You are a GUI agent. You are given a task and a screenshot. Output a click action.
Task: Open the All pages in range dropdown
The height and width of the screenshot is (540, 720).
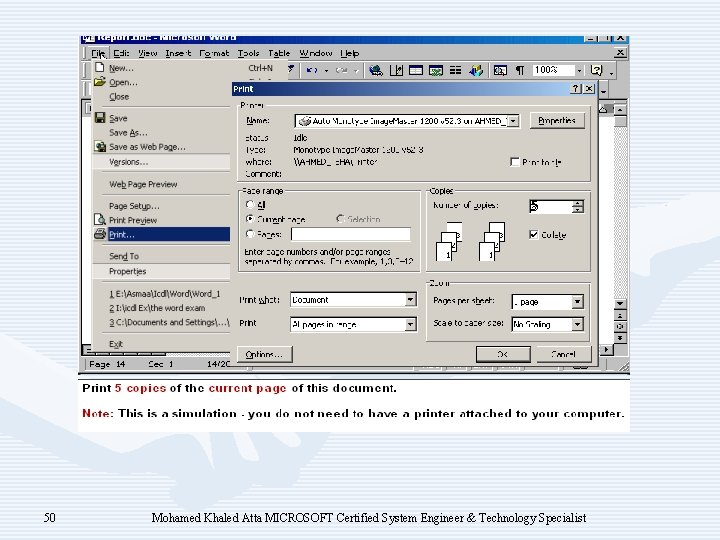[x=410, y=325]
